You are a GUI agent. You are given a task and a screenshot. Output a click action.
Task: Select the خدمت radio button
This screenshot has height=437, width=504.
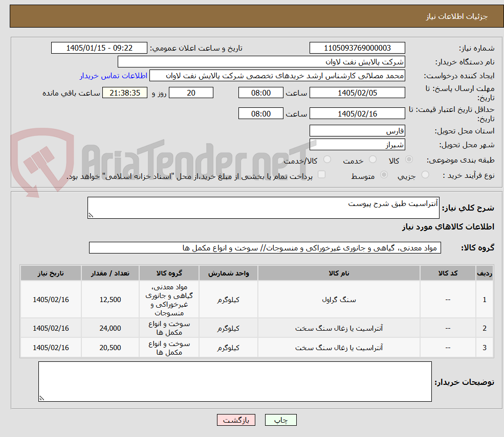[x=372, y=159]
